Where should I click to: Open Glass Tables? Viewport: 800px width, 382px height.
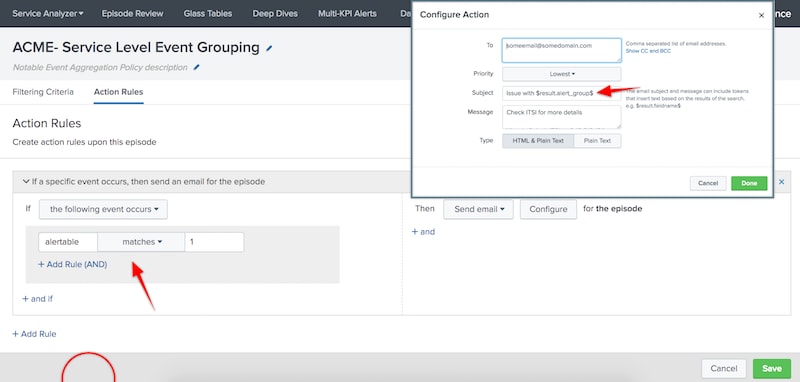tap(208, 14)
